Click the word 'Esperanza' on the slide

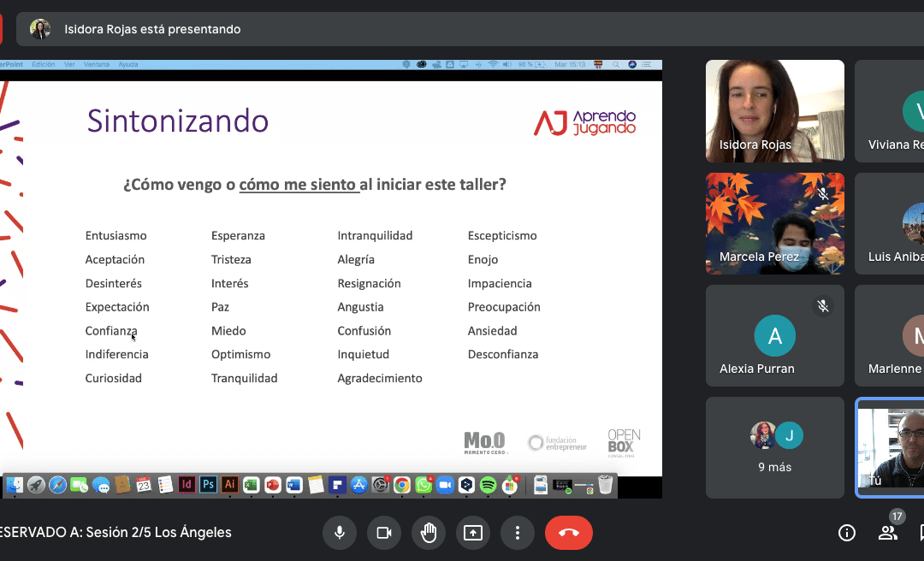(x=238, y=236)
